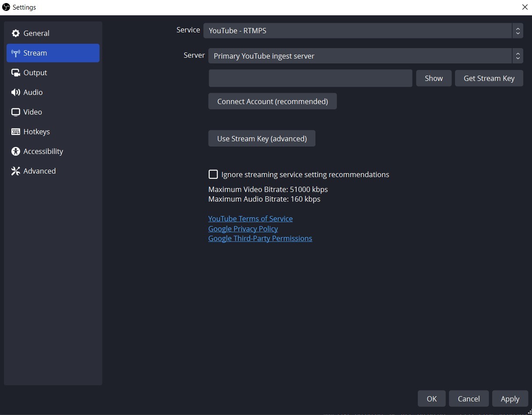Click the Maximum Audio Bitrate text

tap(264, 199)
